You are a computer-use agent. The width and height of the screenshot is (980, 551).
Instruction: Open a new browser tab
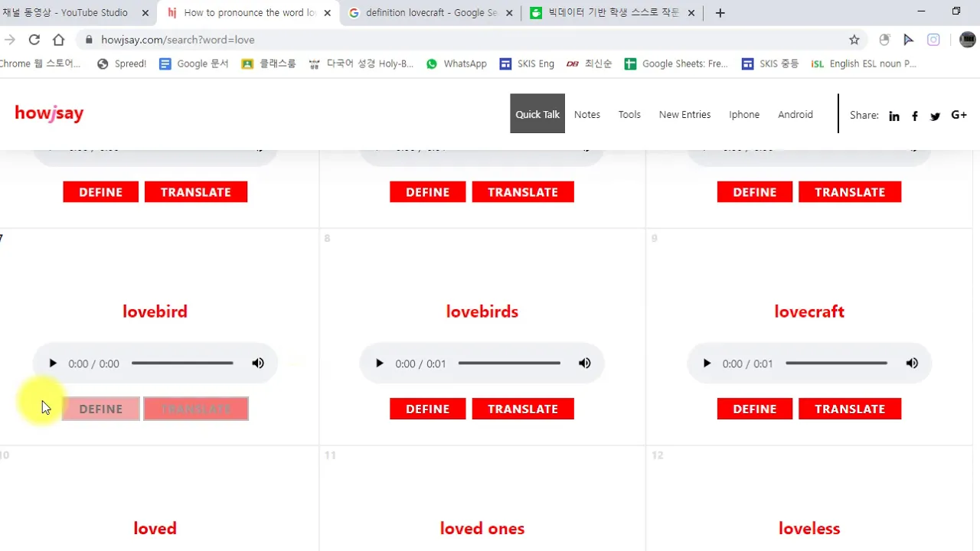720,13
